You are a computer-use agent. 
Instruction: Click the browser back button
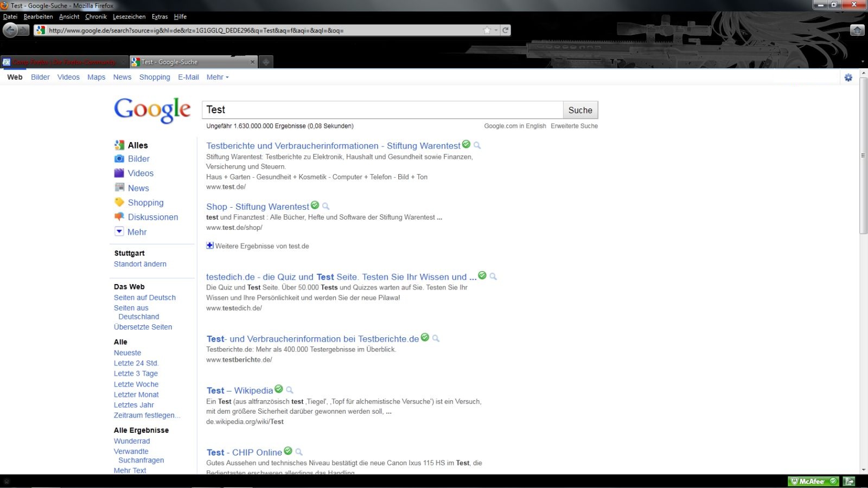tap(10, 30)
